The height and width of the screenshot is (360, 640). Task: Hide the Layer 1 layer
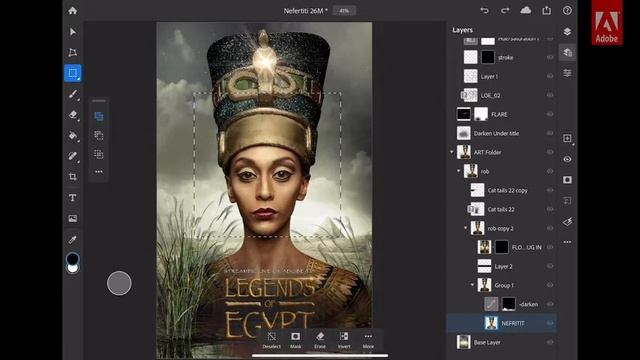550,76
